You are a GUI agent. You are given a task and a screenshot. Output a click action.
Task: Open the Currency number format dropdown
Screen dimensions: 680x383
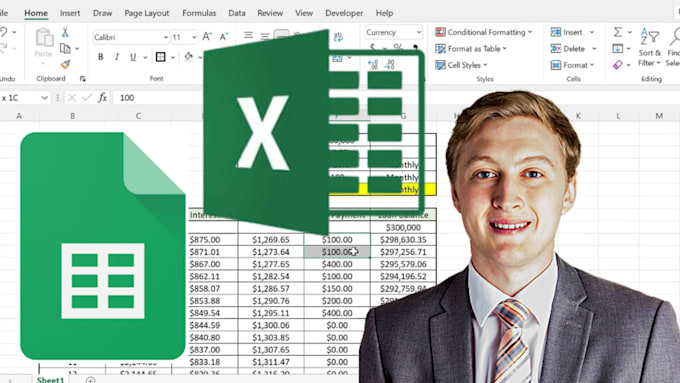click(x=418, y=32)
